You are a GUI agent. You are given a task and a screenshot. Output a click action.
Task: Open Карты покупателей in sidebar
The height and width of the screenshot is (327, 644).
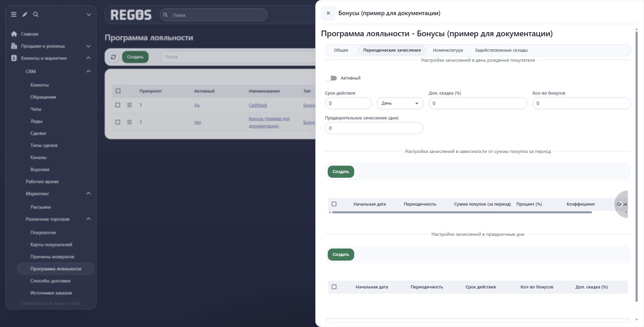pyautogui.click(x=51, y=244)
